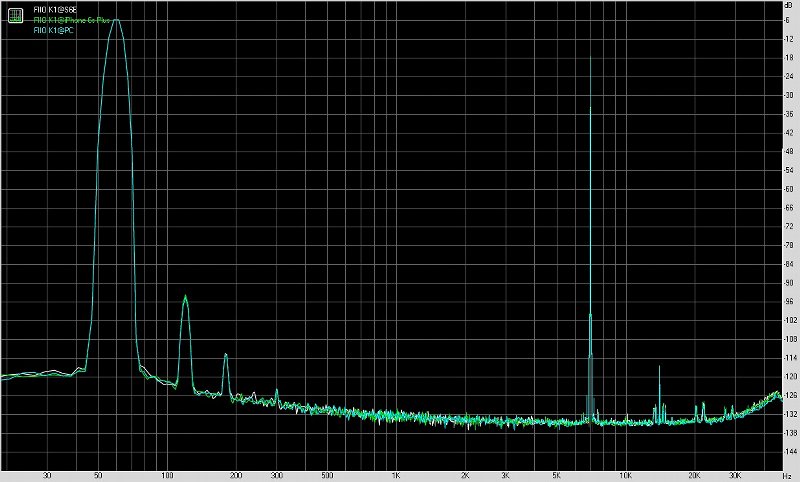
Task: Click the -144 value on the dB axis
Action: pos(790,451)
